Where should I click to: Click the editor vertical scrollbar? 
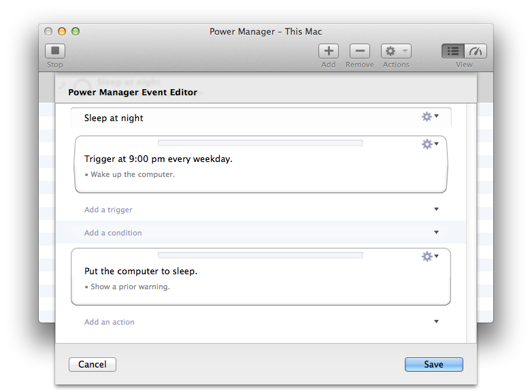pos(471,223)
